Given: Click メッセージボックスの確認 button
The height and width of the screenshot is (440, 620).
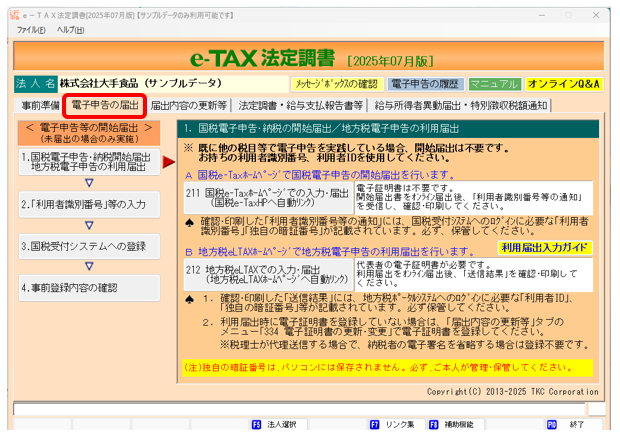Looking at the screenshot, I should pyautogui.click(x=336, y=84).
